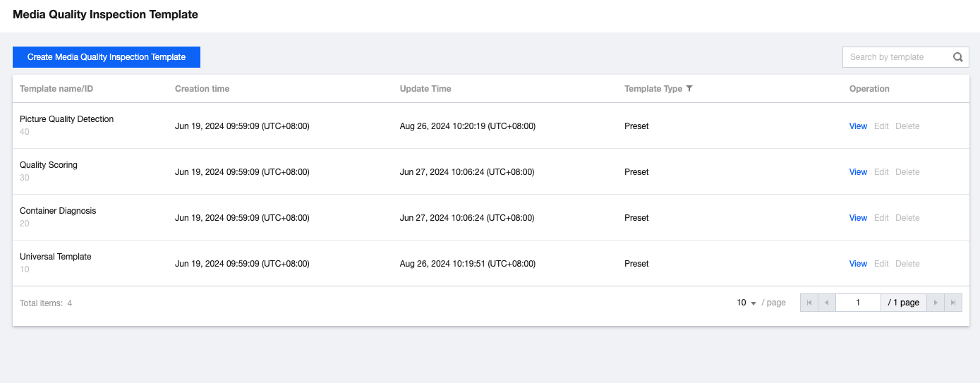Click the Template Type column header
Viewport: 980px width, 383px height.
coord(653,89)
